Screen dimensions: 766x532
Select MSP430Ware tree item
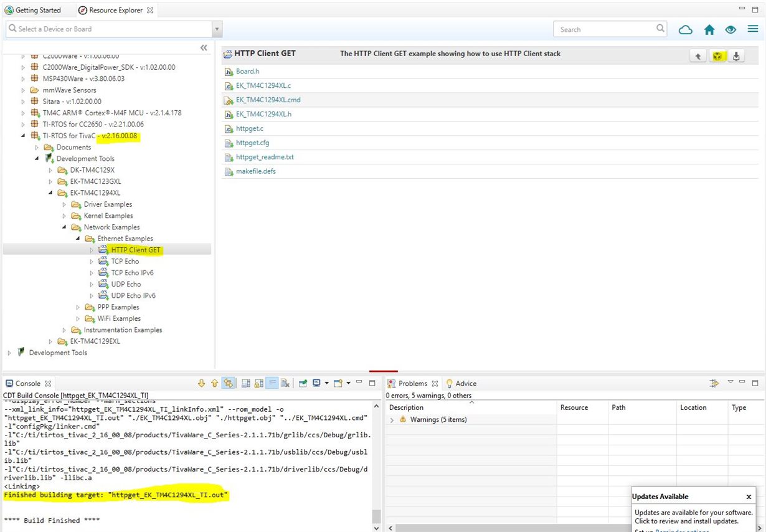[83, 78]
